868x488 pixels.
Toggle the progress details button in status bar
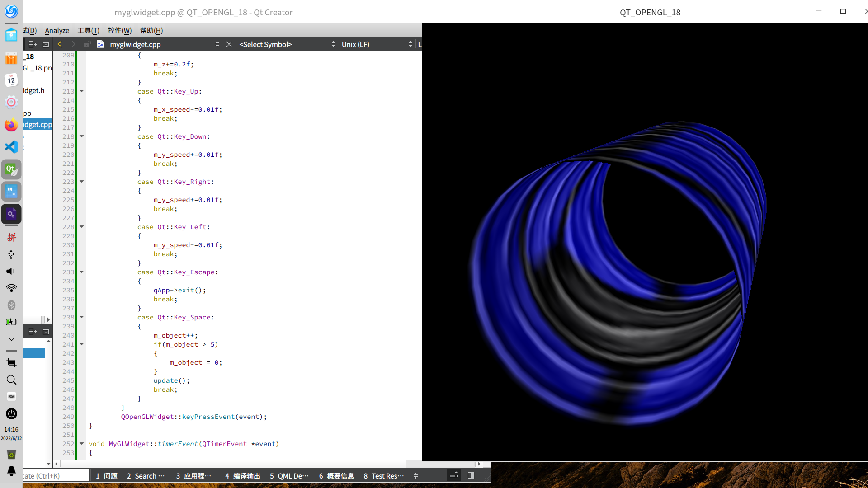click(x=453, y=475)
